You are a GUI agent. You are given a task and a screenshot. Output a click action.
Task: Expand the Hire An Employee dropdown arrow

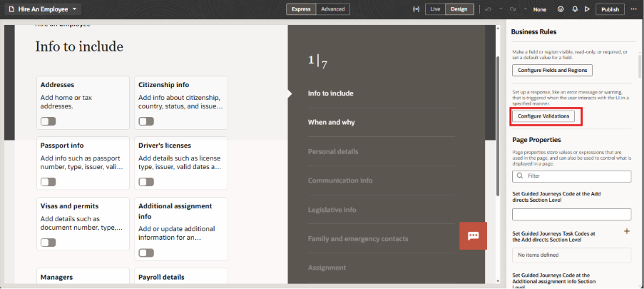coord(75,9)
